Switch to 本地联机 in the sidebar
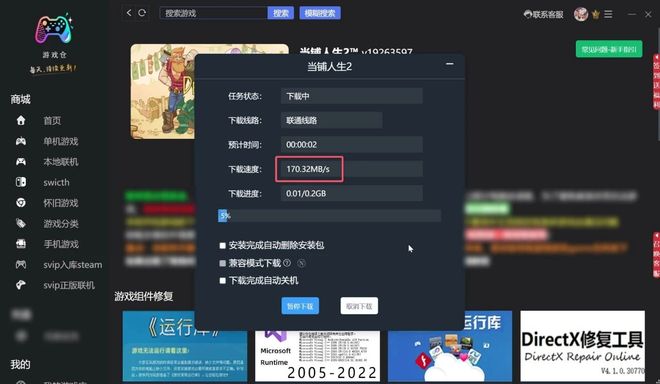The width and height of the screenshot is (660, 384). tap(61, 162)
